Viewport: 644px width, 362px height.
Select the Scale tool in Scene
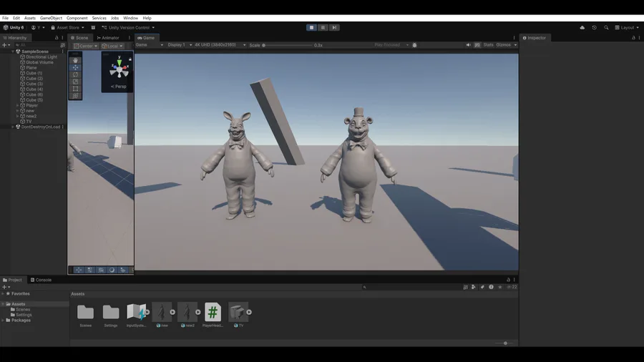click(75, 82)
